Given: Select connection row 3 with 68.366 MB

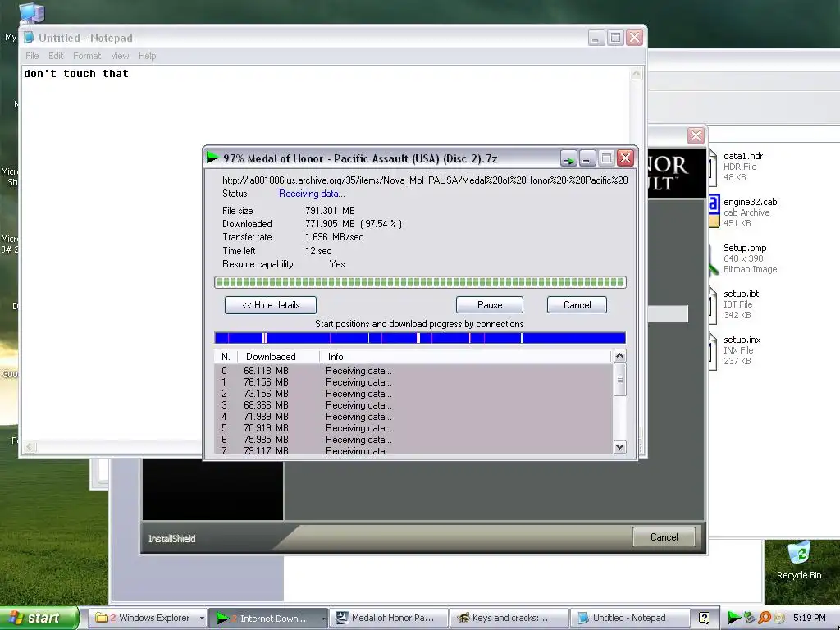Looking at the screenshot, I should click(413, 405).
